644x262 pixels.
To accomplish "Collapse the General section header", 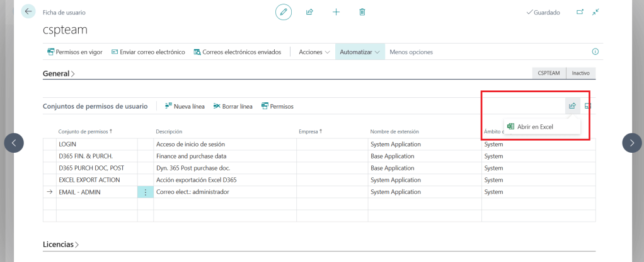I will (59, 73).
